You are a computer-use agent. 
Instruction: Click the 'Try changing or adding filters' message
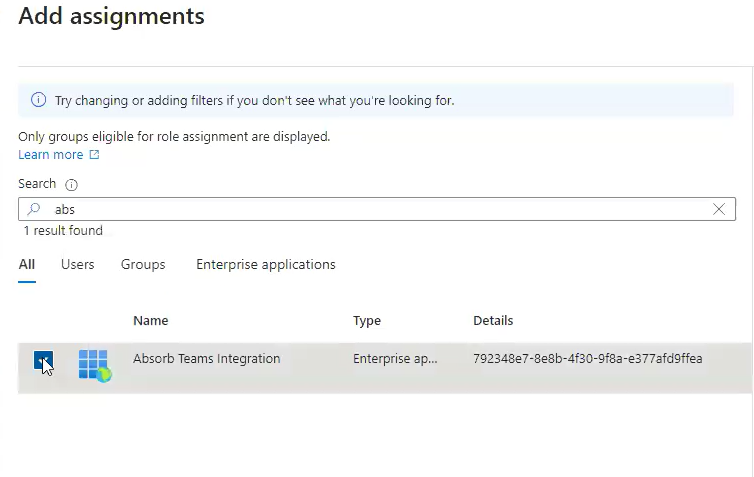254,100
